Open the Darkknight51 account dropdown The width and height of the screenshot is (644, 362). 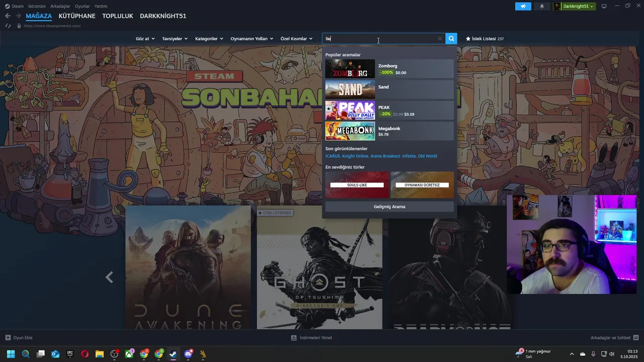[x=575, y=6]
